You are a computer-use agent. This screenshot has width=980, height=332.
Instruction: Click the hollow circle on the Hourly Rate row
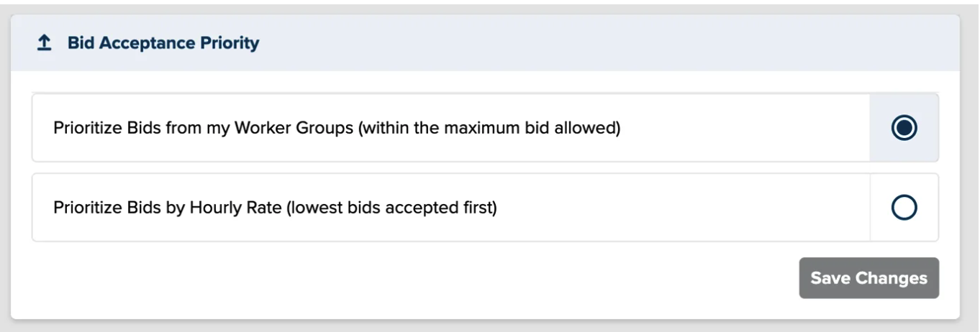click(x=904, y=208)
